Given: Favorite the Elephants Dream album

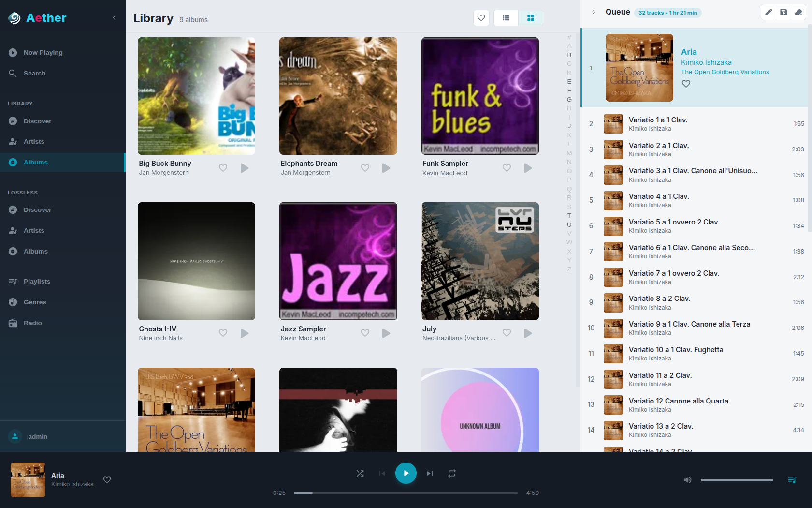Looking at the screenshot, I should click(x=365, y=168).
